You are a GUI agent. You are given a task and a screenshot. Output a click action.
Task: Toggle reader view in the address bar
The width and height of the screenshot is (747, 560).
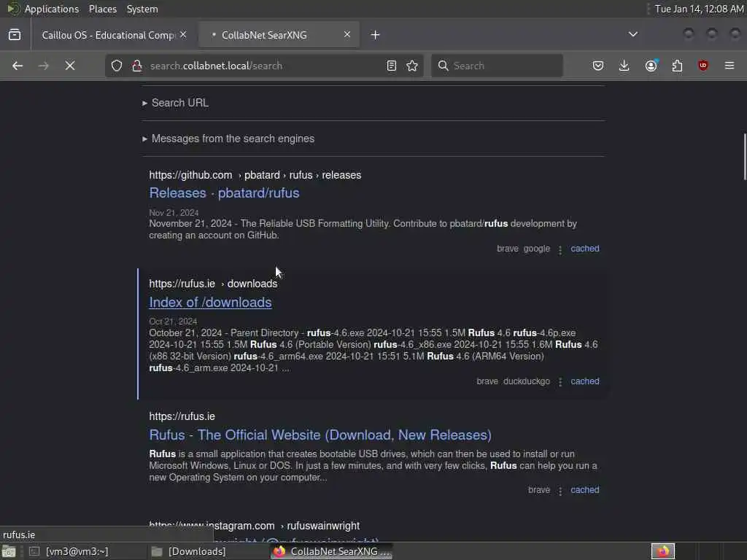click(x=392, y=66)
